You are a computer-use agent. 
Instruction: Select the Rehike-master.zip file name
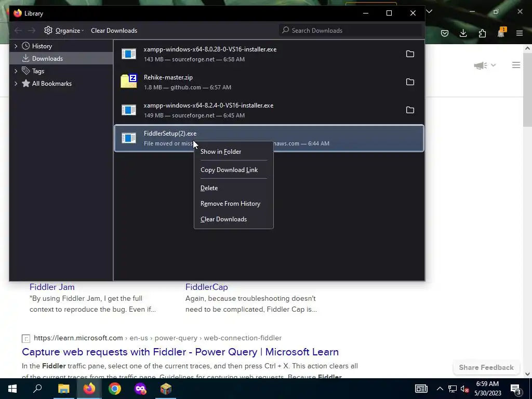[x=168, y=77]
